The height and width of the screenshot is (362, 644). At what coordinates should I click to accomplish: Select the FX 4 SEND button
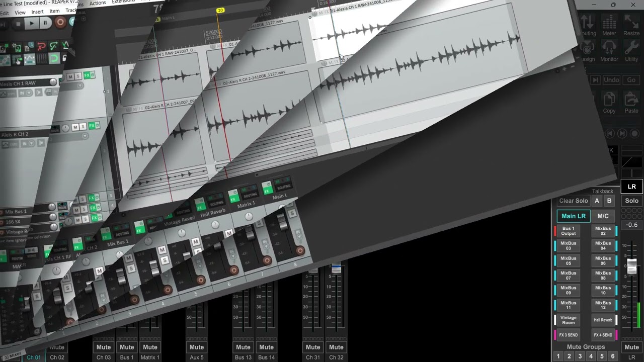[x=603, y=335]
